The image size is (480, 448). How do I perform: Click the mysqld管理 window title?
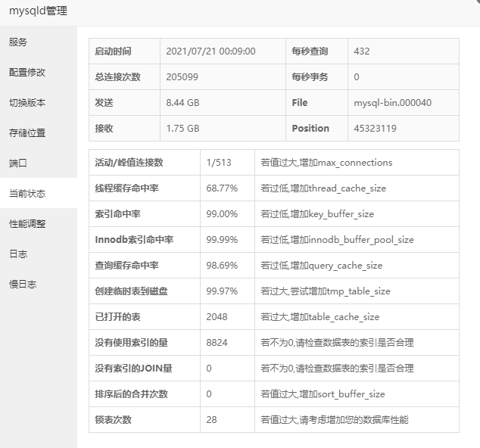tap(38, 11)
